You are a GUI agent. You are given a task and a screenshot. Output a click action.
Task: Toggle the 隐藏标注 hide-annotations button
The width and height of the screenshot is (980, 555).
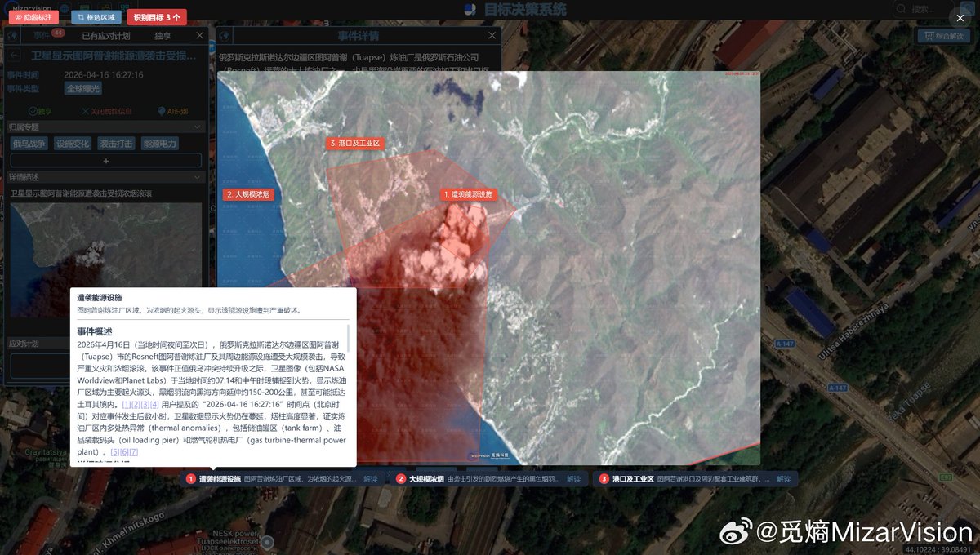coord(33,16)
